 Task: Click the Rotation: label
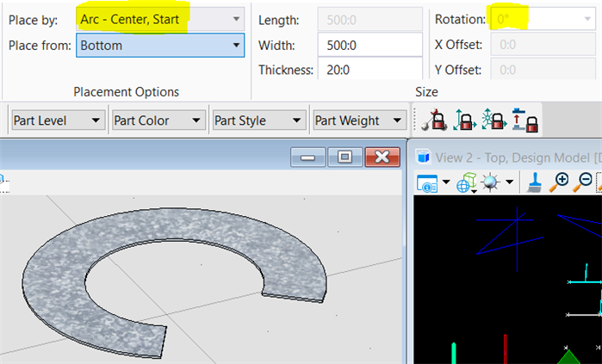(x=461, y=19)
